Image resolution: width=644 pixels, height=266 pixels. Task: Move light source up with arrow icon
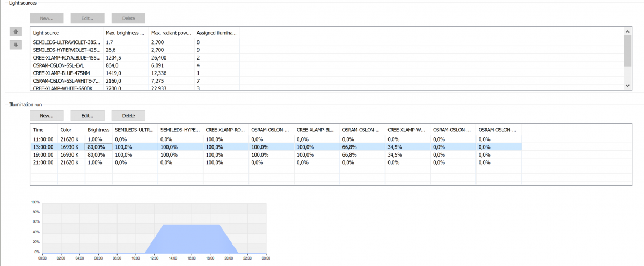tap(16, 32)
